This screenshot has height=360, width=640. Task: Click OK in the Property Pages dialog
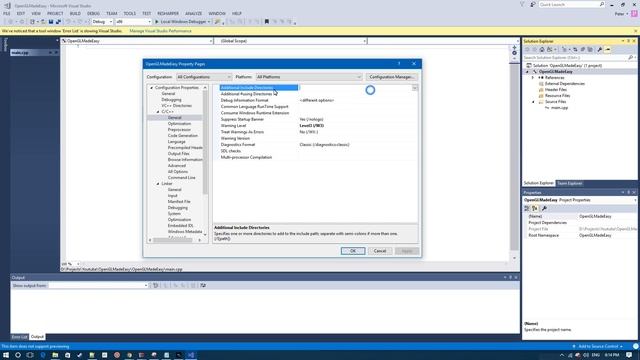click(353, 251)
